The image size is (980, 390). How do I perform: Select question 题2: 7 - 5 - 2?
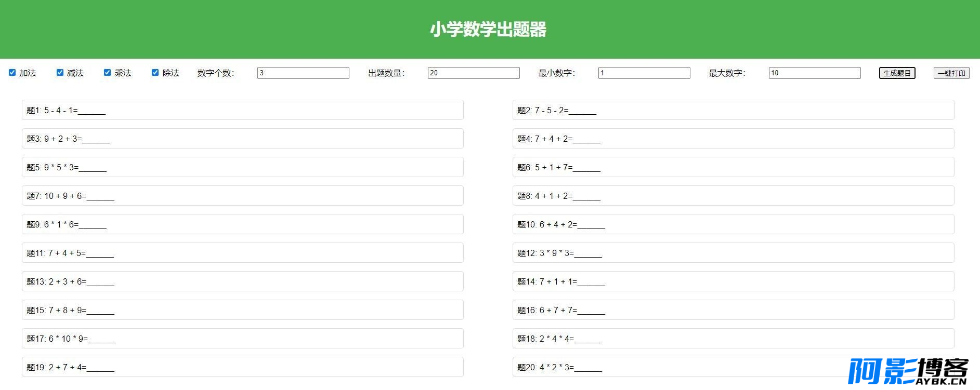coord(734,110)
